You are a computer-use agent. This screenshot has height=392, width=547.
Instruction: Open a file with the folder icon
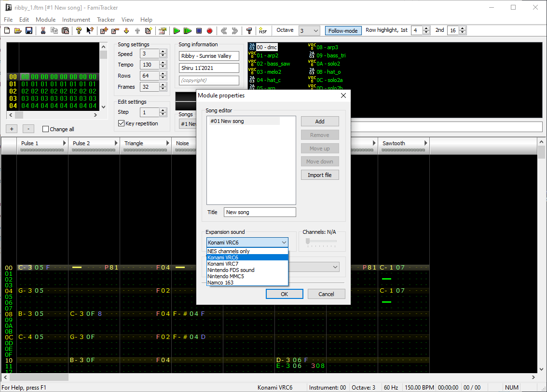coord(18,31)
